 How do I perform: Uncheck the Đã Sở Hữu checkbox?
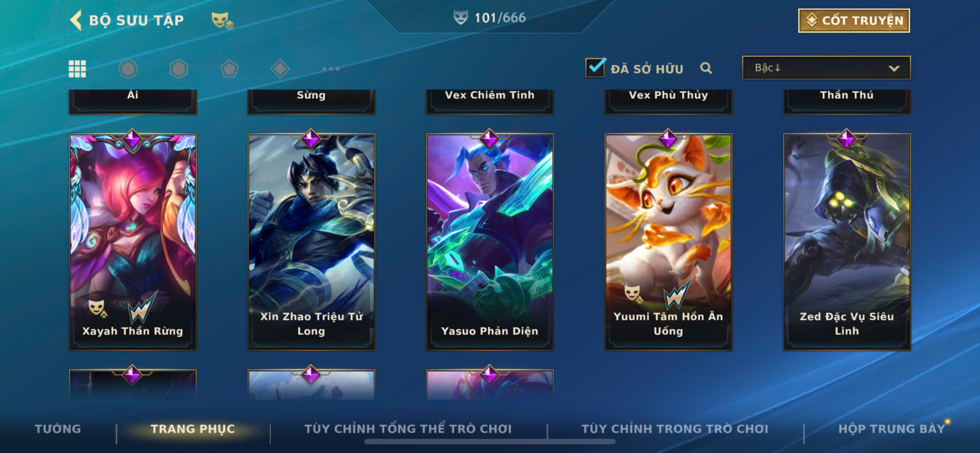coord(595,68)
